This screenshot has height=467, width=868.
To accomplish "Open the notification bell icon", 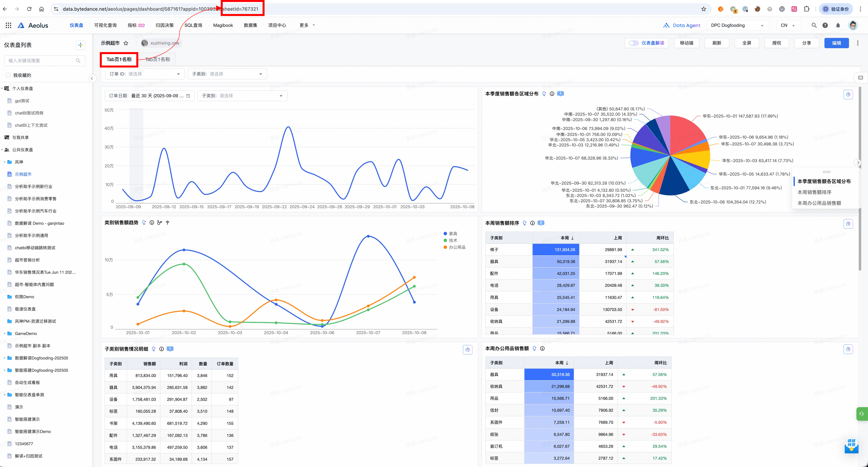I will pyautogui.click(x=838, y=25).
